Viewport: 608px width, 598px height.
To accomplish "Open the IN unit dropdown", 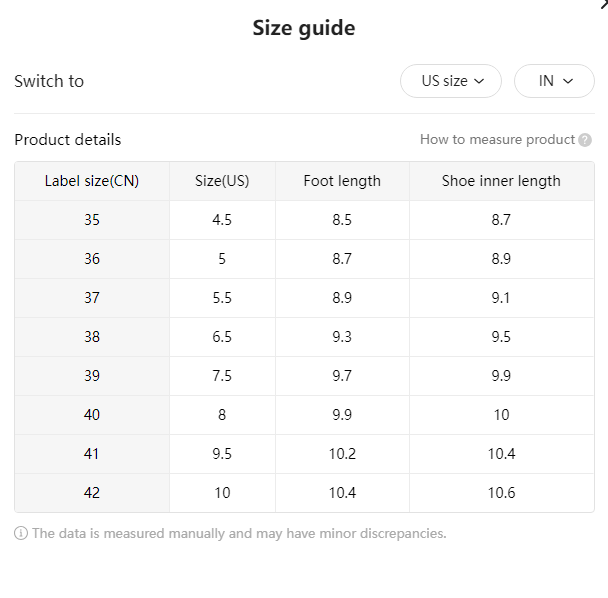I will [554, 81].
